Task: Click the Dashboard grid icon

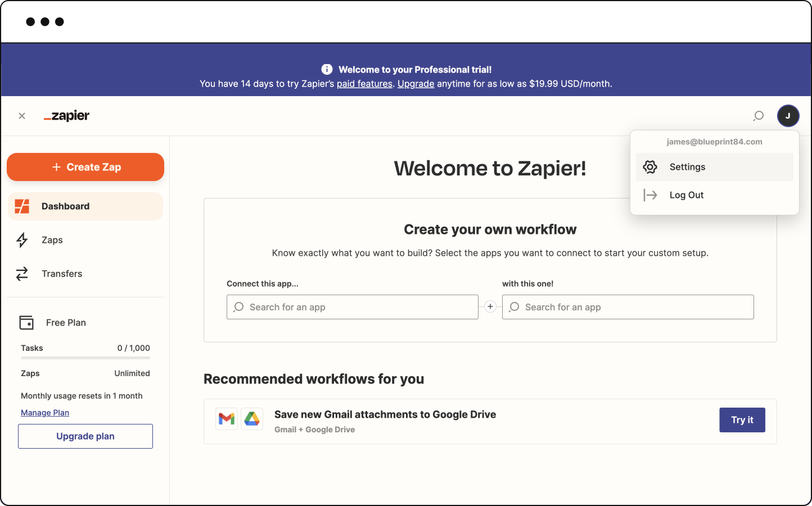Action: (x=22, y=206)
